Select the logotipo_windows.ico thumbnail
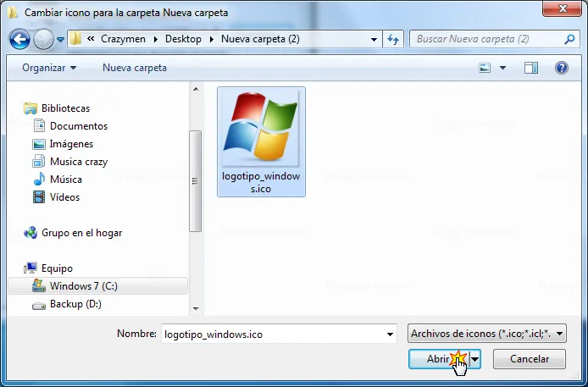Screen dimensions: 588x387 pos(261,141)
